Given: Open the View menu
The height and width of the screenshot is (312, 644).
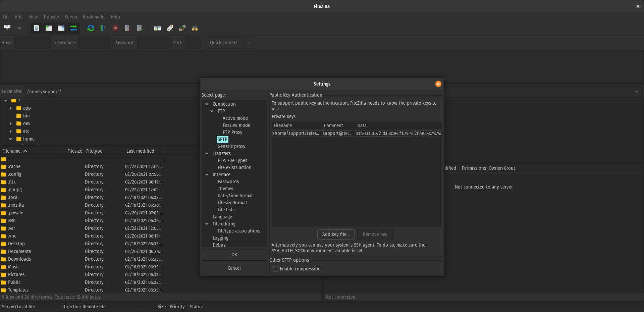Looking at the screenshot, I should pyautogui.click(x=33, y=17).
